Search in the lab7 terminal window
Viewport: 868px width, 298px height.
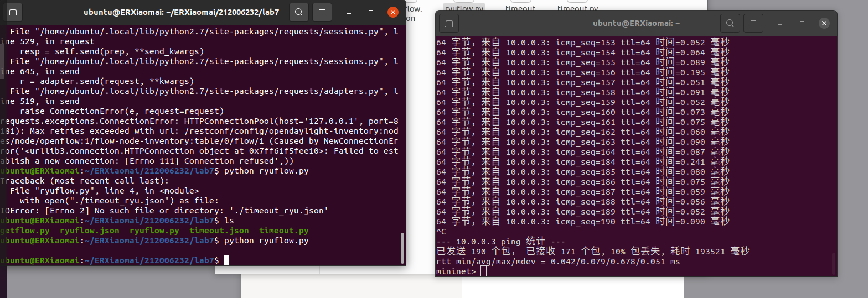pos(299,12)
